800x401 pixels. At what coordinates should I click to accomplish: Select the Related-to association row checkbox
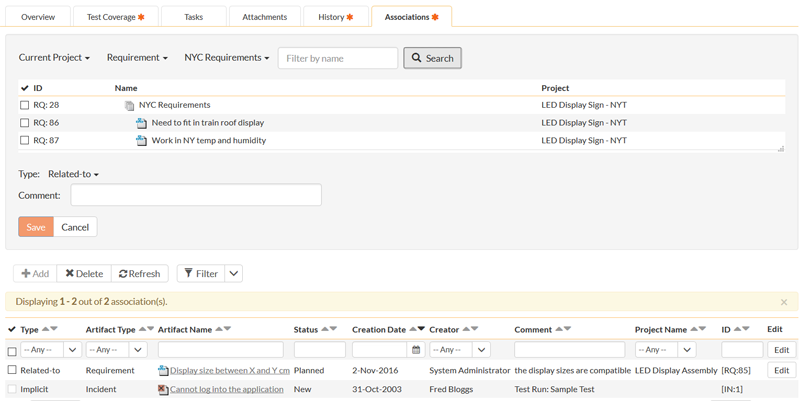pyautogui.click(x=12, y=370)
